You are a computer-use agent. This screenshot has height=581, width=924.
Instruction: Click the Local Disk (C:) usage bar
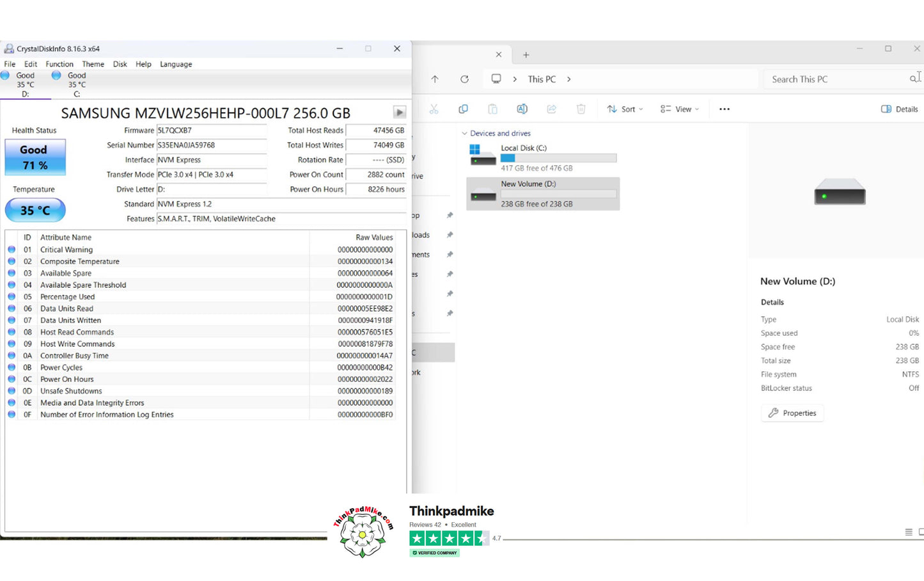pos(558,158)
